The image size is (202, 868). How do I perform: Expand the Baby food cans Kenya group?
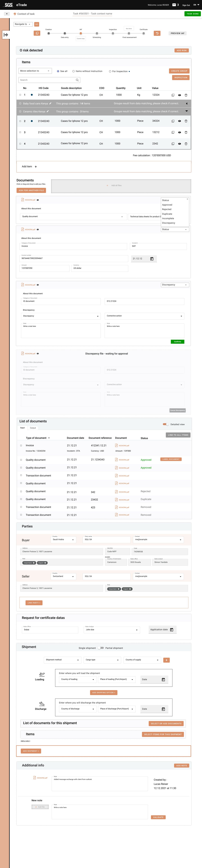(187, 103)
